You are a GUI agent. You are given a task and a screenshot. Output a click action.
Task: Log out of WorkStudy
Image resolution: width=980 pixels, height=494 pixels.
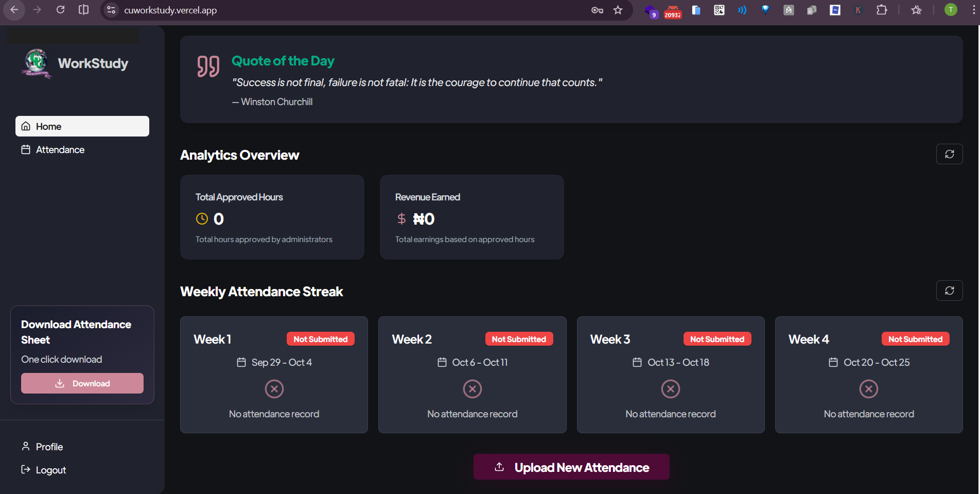click(50, 470)
